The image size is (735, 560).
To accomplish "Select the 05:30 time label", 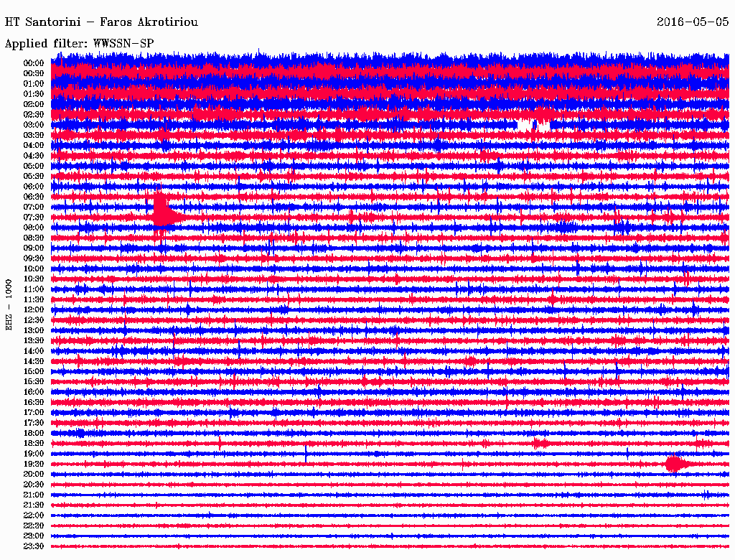I will [34, 177].
